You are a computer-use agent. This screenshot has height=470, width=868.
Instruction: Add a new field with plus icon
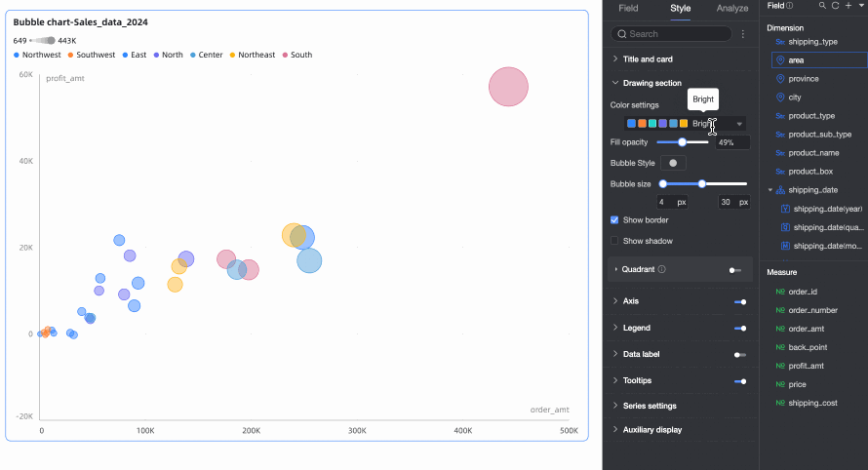(x=848, y=6)
